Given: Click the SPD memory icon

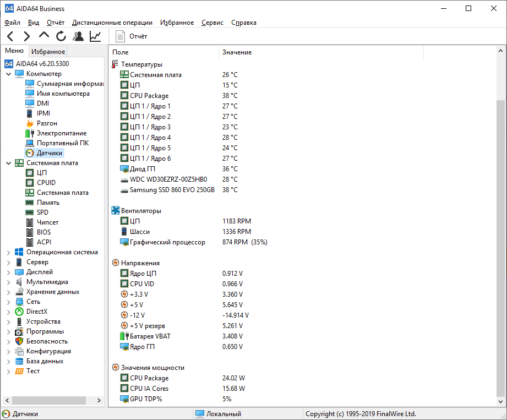Looking at the screenshot, I should [30, 212].
